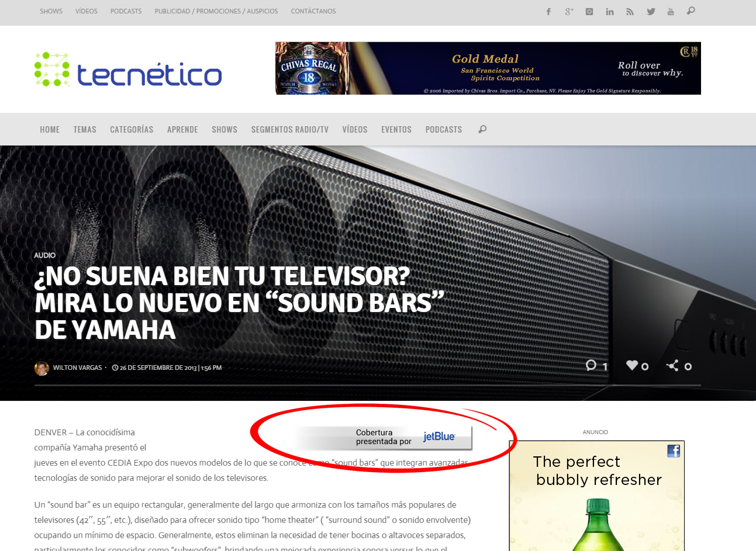Open SEGMENTOS RADIO/TV menu item

point(290,130)
